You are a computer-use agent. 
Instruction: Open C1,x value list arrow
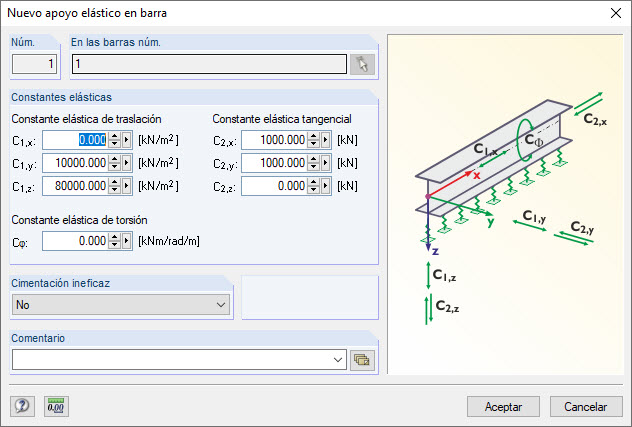point(127,140)
